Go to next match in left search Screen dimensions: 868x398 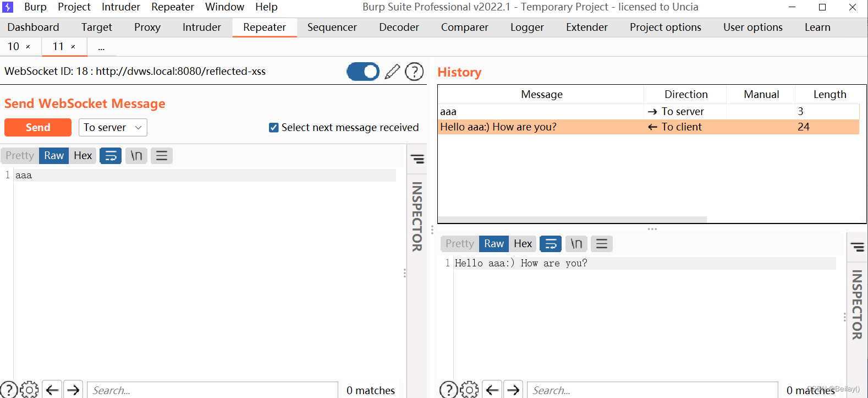[73, 390]
